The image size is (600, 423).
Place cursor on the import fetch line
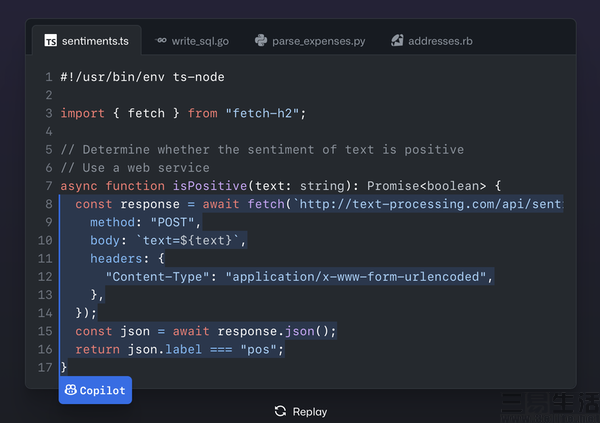point(182,113)
